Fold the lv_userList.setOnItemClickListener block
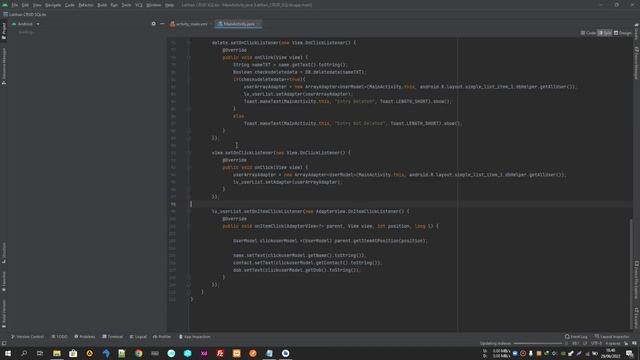640x360 pixels. 189,211
